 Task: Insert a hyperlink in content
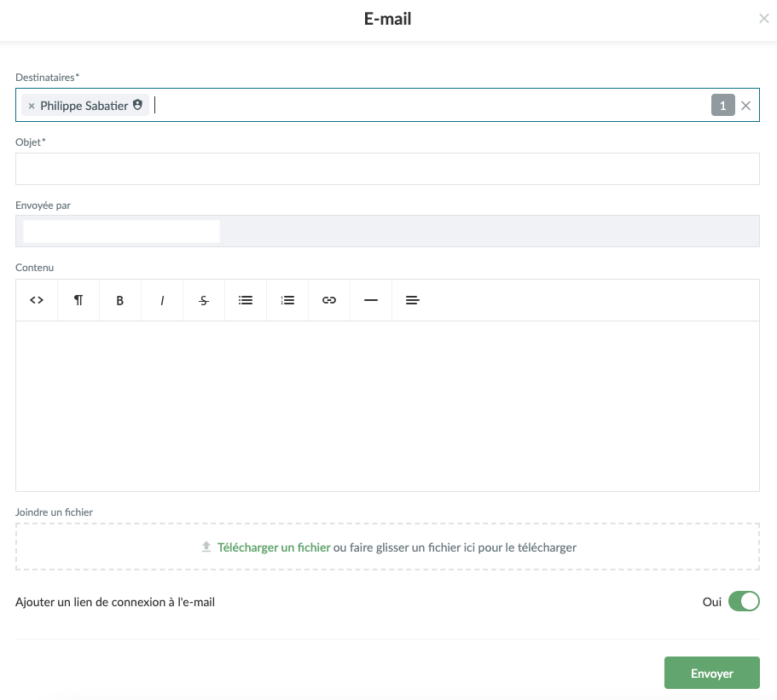[329, 300]
